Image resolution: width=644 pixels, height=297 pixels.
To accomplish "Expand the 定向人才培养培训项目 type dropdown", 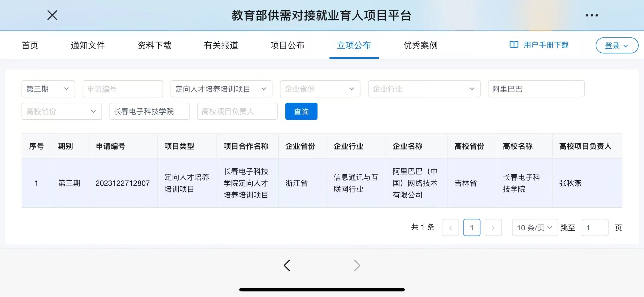I will (x=221, y=89).
